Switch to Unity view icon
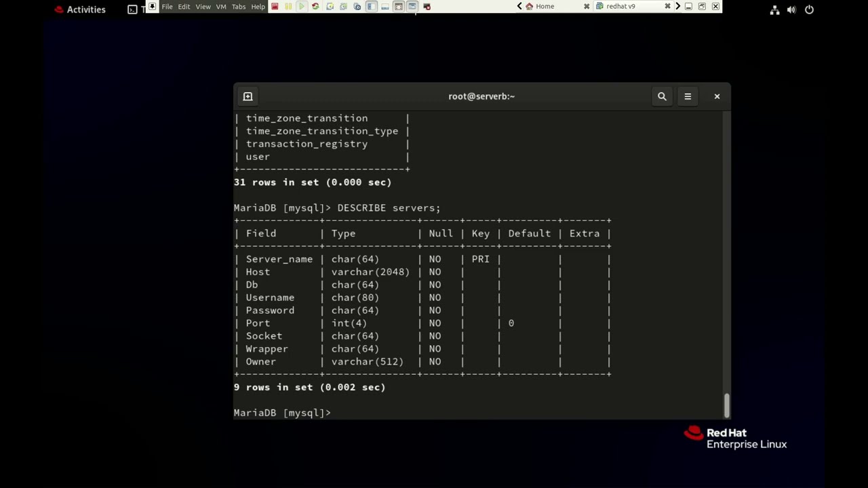 coord(412,6)
